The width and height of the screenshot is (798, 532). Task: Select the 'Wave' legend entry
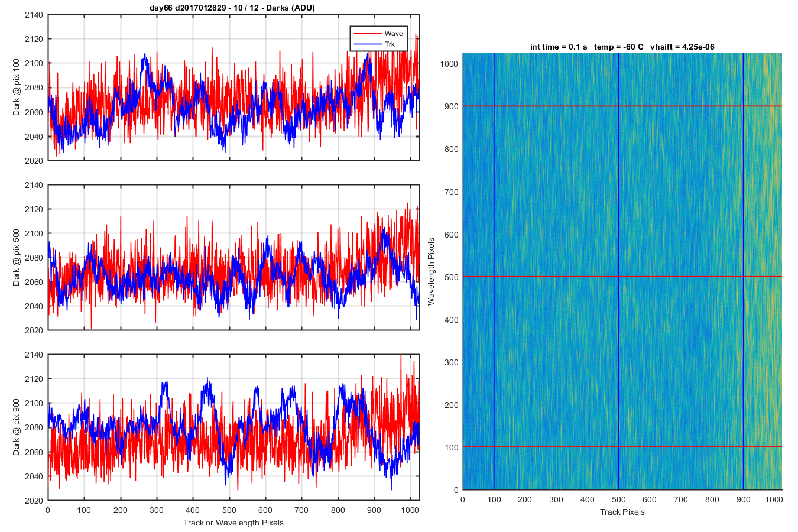pos(394,34)
